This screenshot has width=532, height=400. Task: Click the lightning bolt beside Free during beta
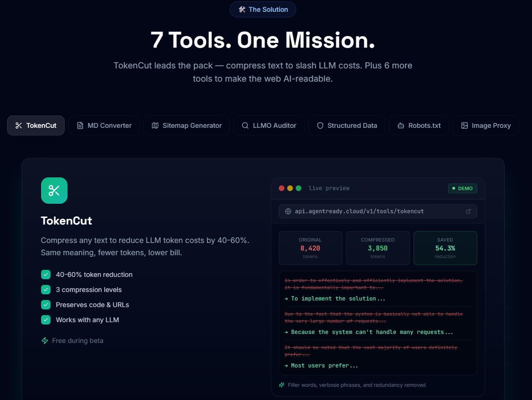click(45, 341)
